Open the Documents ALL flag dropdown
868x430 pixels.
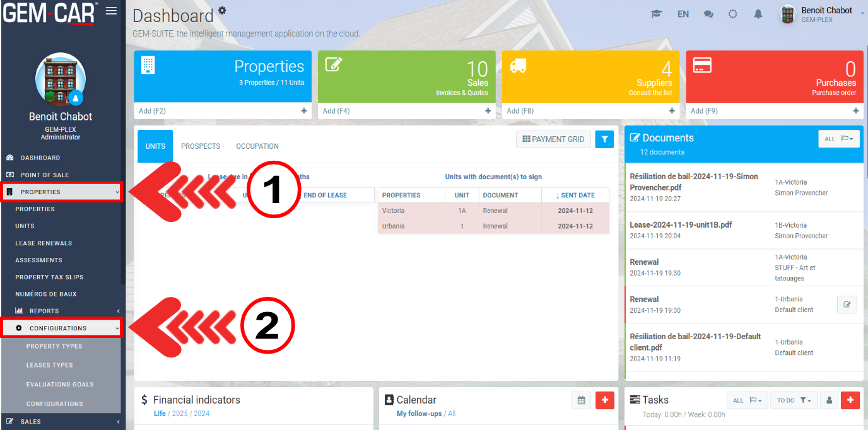point(838,139)
